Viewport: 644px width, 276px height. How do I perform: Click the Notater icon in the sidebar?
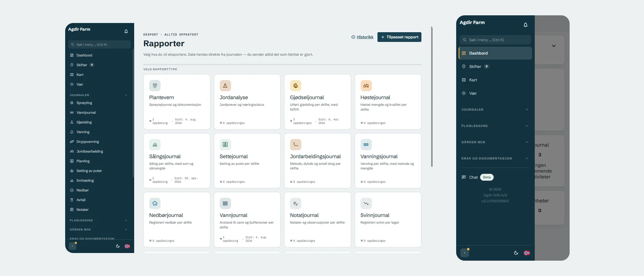(x=72, y=210)
